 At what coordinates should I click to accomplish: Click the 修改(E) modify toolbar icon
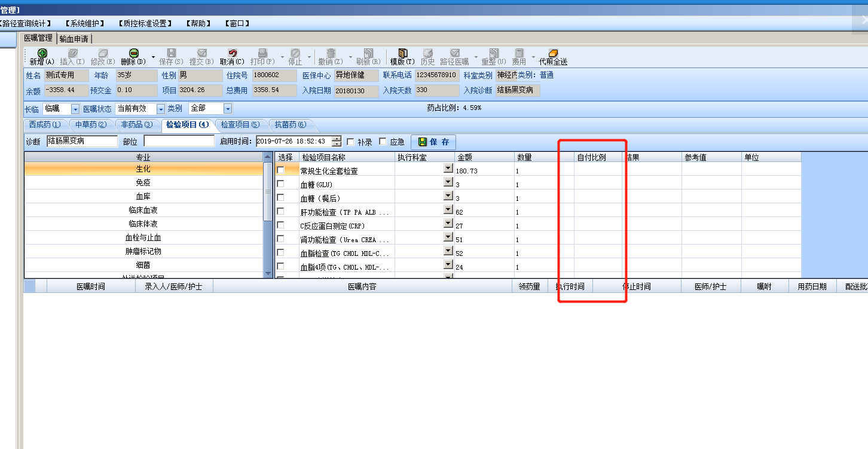tap(103, 53)
